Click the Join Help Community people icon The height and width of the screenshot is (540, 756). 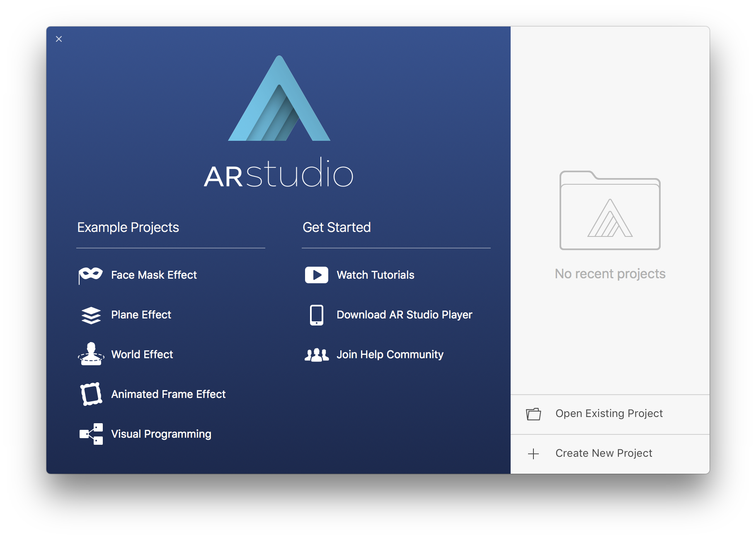317,355
